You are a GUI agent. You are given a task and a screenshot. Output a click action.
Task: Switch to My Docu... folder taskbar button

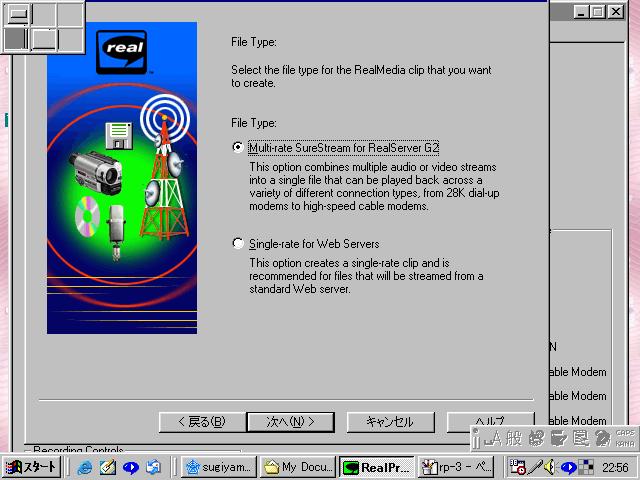(298, 467)
